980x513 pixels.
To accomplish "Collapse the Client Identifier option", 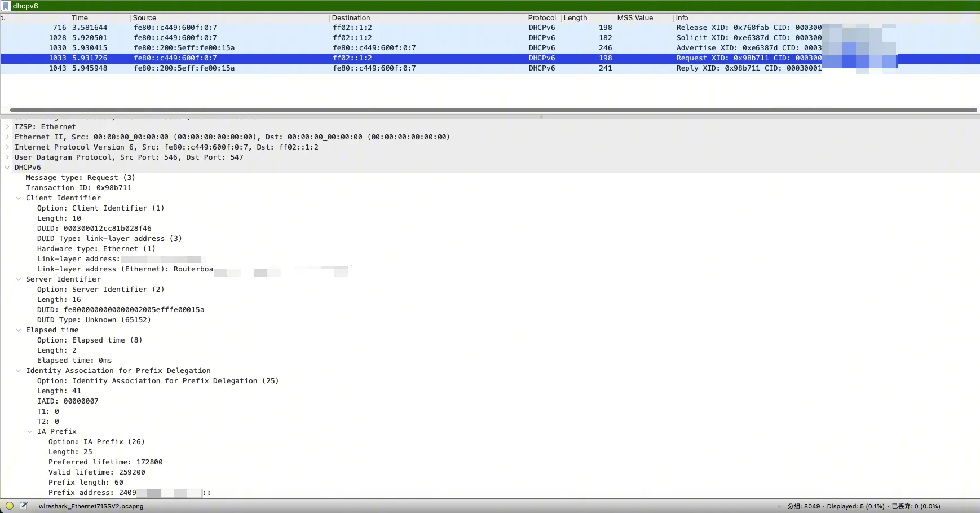I will [x=19, y=198].
